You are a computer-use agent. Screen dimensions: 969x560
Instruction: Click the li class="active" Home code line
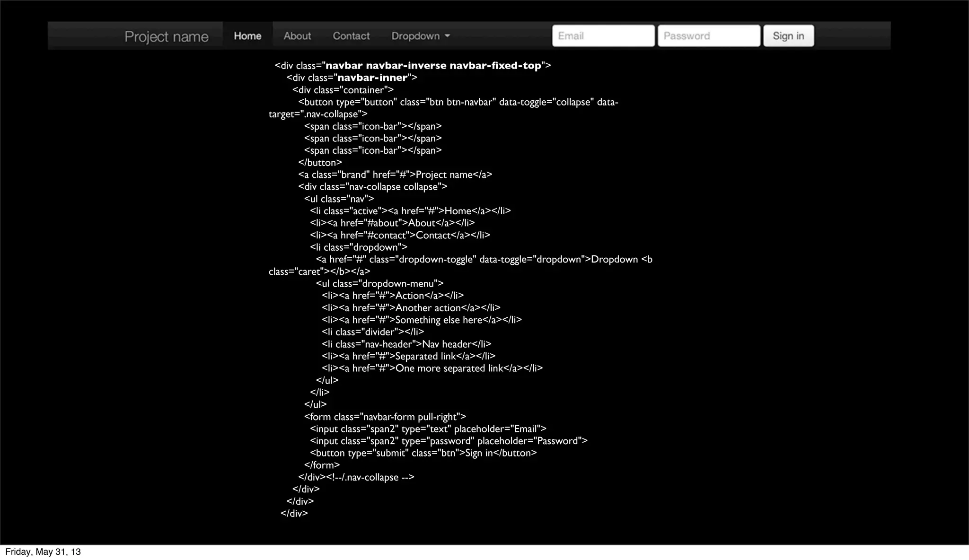point(410,211)
